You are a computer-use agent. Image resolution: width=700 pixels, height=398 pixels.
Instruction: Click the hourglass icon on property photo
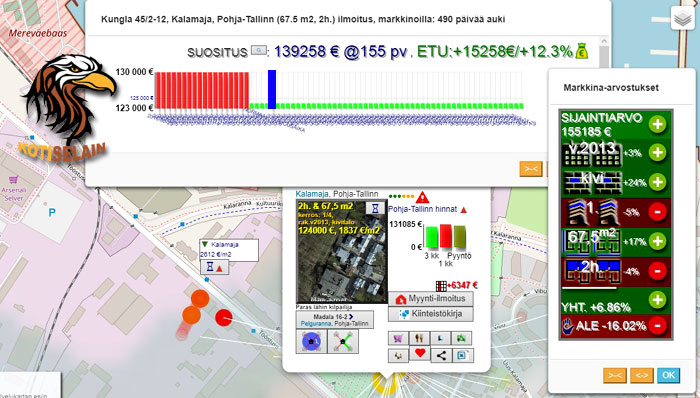pyautogui.click(x=375, y=208)
